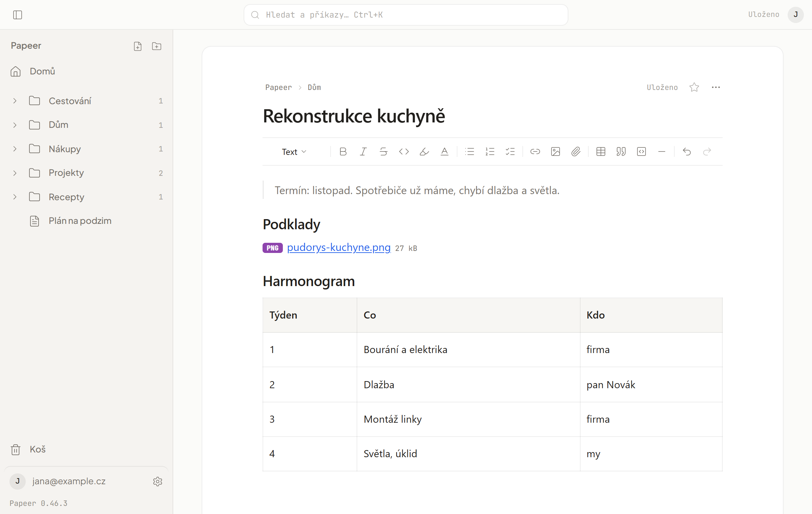Click the Dům breadcrumb
This screenshot has height=514, width=812.
coord(314,87)
